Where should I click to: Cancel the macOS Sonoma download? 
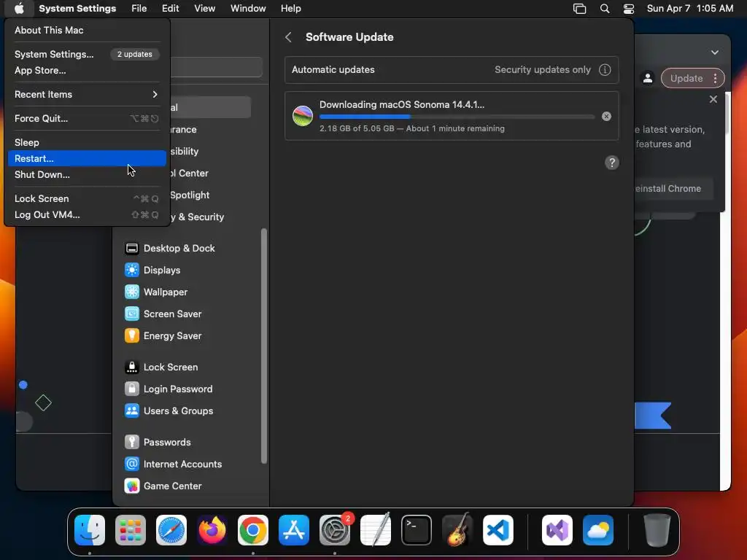coord(606,116)
